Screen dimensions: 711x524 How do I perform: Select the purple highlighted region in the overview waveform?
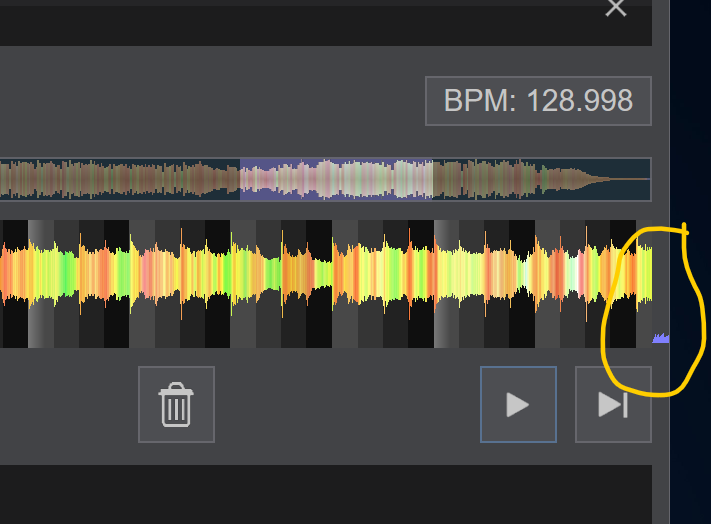337,180
